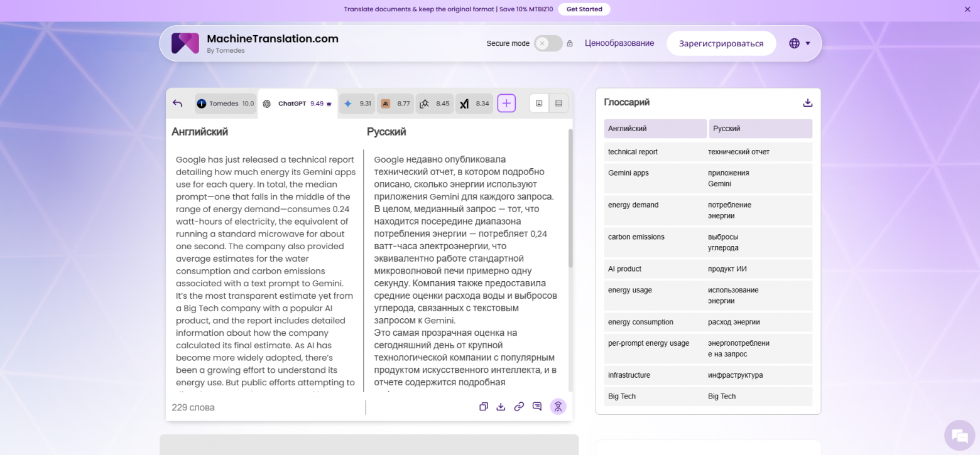Download the translation output
Viewport: 980px width, 455px height.
pyautogui.click(x=501, y=407)
